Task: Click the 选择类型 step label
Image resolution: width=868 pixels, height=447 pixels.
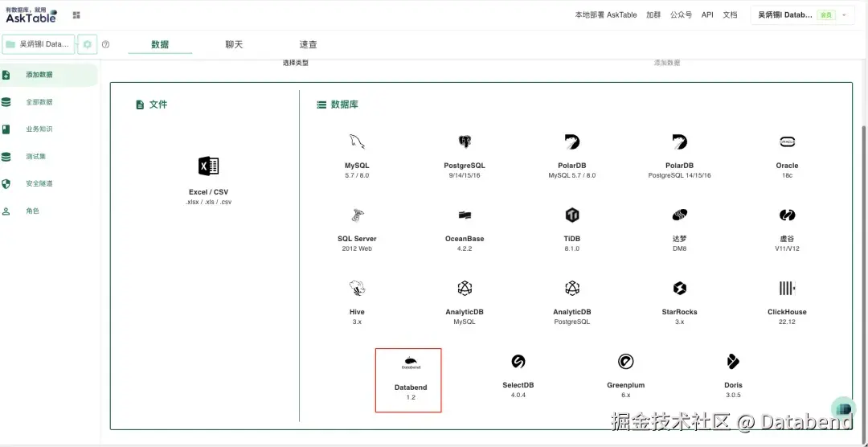Action: [x=296, y=63]
